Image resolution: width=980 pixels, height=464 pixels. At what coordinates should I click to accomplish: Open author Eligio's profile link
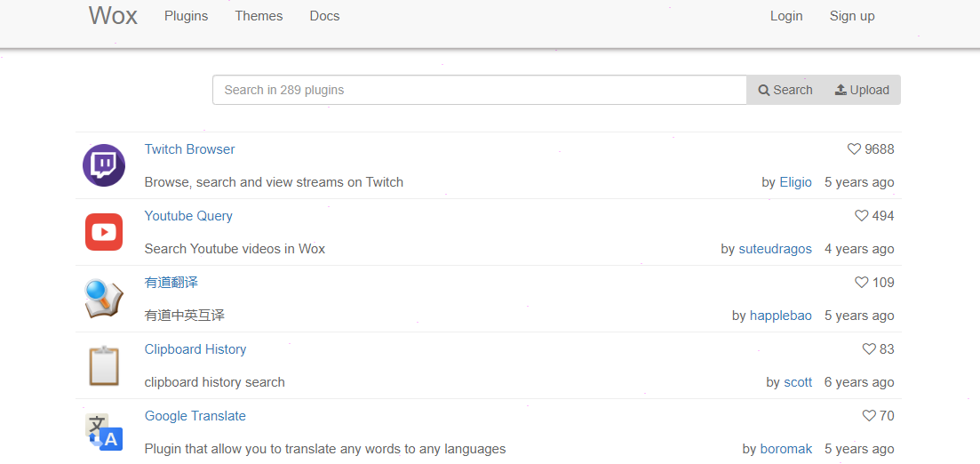(x=795, y=182)
